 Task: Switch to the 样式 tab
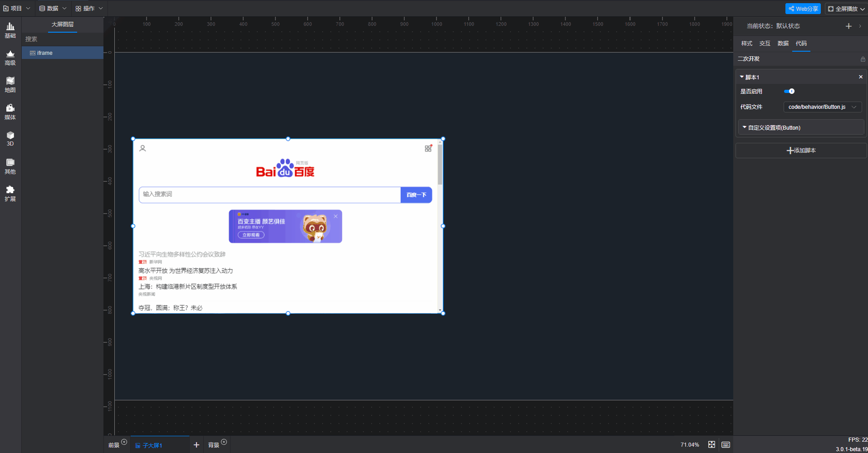(747, 44)
